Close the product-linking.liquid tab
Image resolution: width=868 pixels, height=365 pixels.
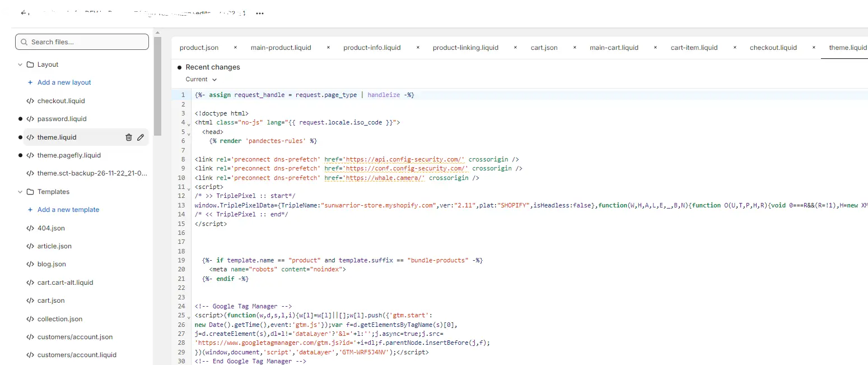point(515,48)
